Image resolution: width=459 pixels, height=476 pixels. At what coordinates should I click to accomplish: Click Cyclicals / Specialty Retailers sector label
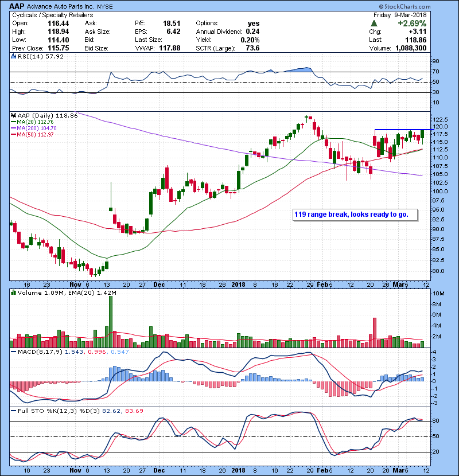(53, 15)
